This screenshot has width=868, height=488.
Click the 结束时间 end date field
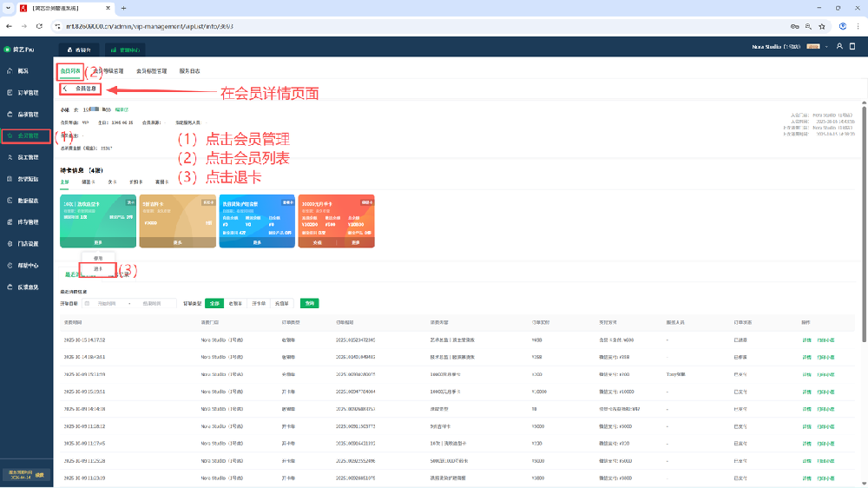click(x=152, y=304)
